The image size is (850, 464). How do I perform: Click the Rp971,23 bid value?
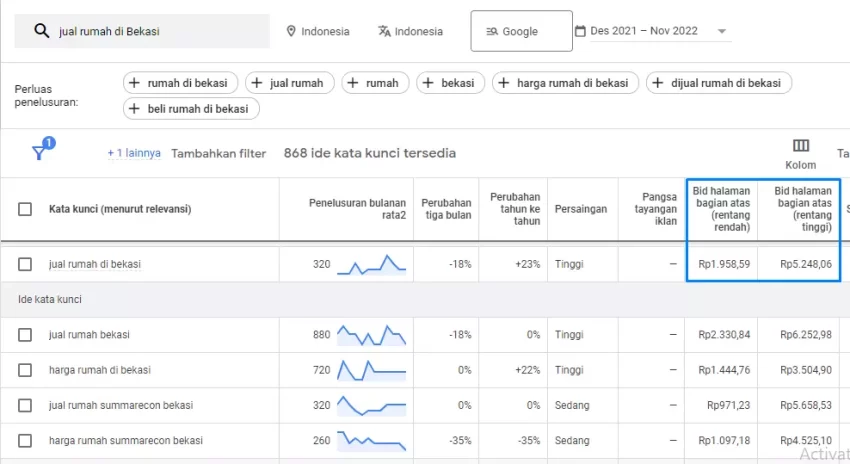pos(729,405)
